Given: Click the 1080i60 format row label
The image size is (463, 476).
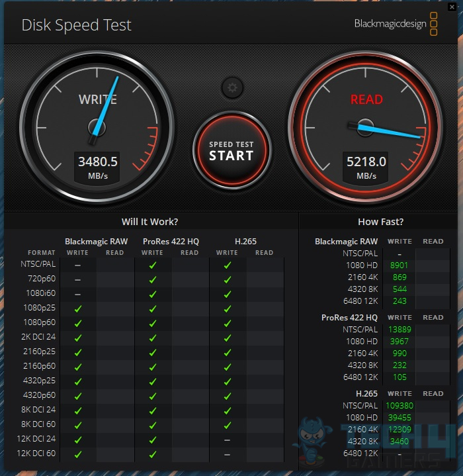Looking at the screenshot, I should 41,293.
